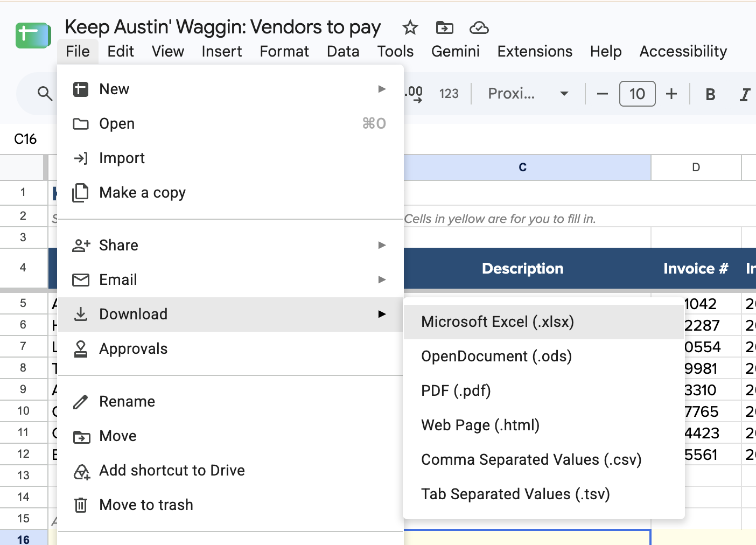Increase font size with plus button
Screen dimensions: 756x545
coord(671,94)
